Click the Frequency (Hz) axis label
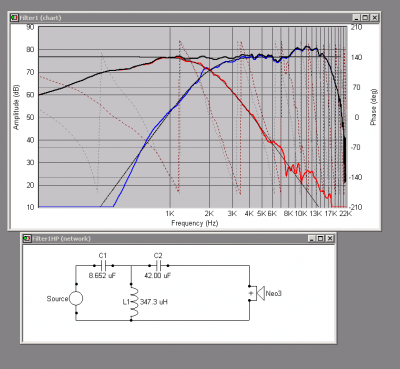The image size is (400, 369). click(x=195, y=223)
